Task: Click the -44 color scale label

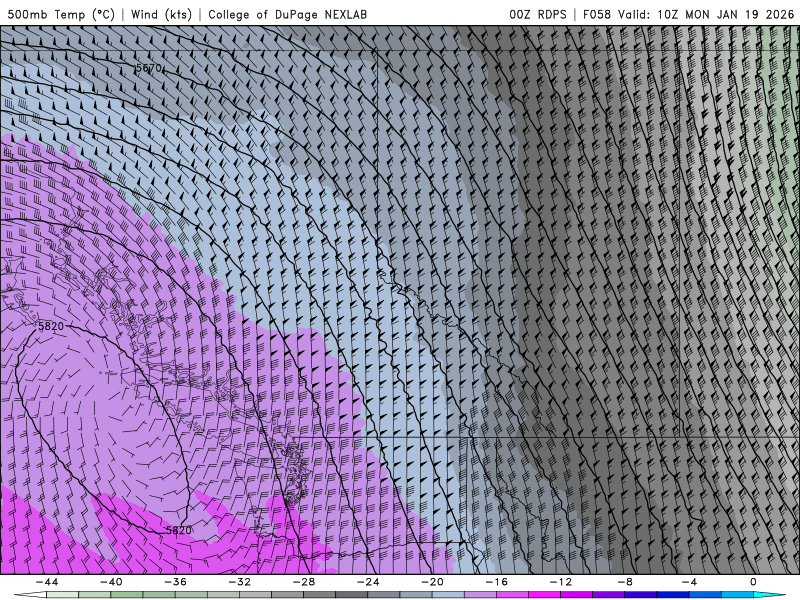Action: (x=47, y=582)
